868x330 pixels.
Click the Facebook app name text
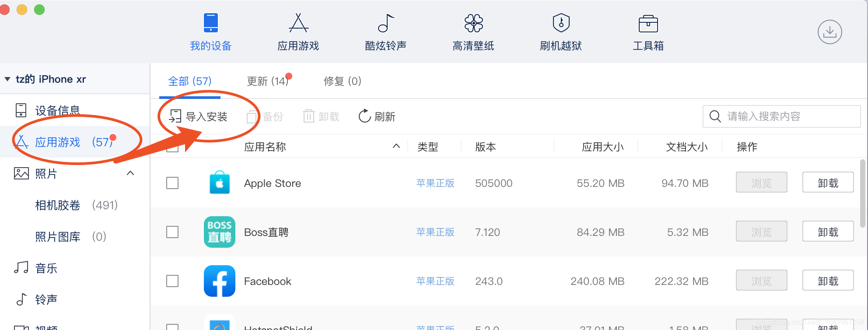268,281
